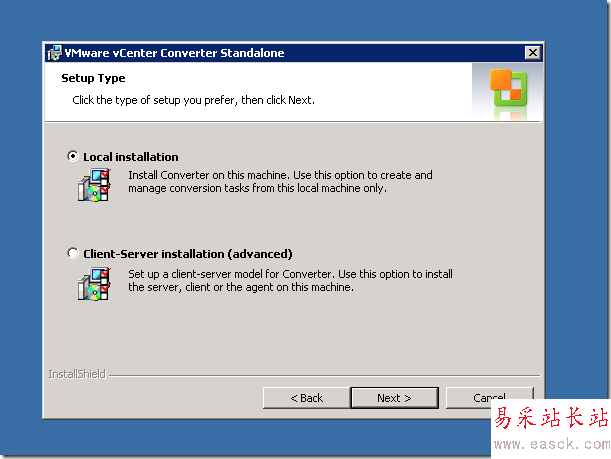Click the InstallShield label

click(75, 375)
